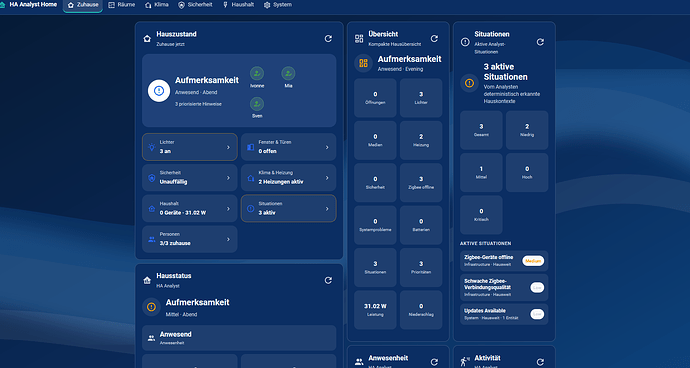Screen dimensions: 690x368
Task: Click the Hausstatus building icon
Action: (x=147, y=280)
